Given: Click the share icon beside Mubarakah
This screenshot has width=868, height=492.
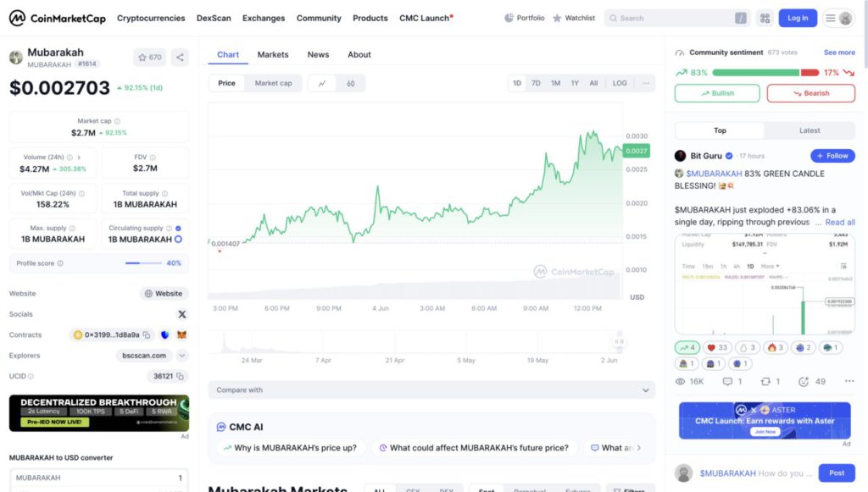Looking at the screenshot, I should [x=180, y=58].
